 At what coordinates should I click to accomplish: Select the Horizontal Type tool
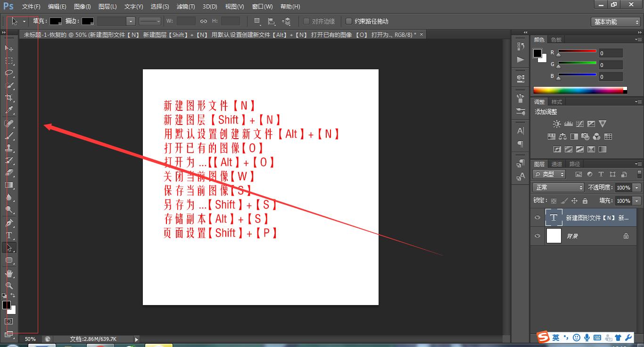(9, 235)
